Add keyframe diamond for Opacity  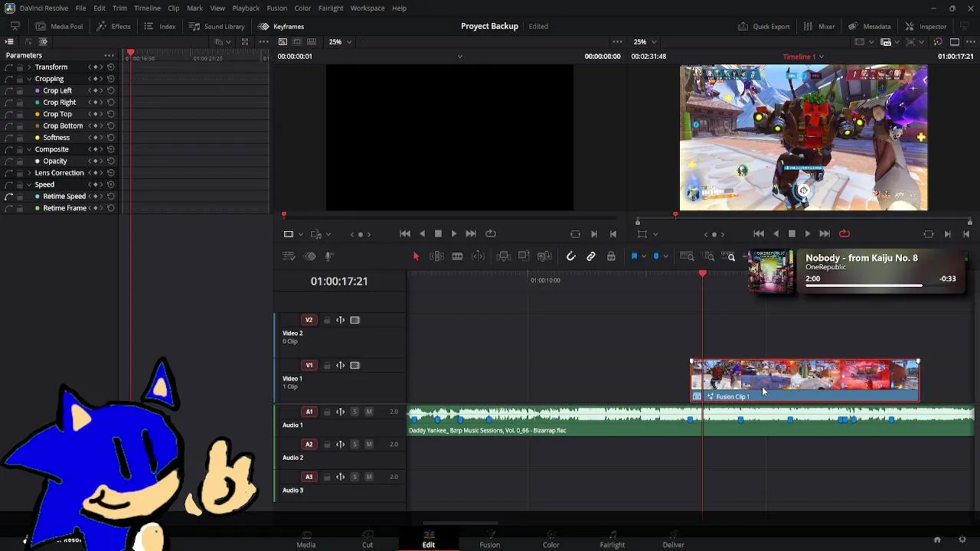point(95,161)
